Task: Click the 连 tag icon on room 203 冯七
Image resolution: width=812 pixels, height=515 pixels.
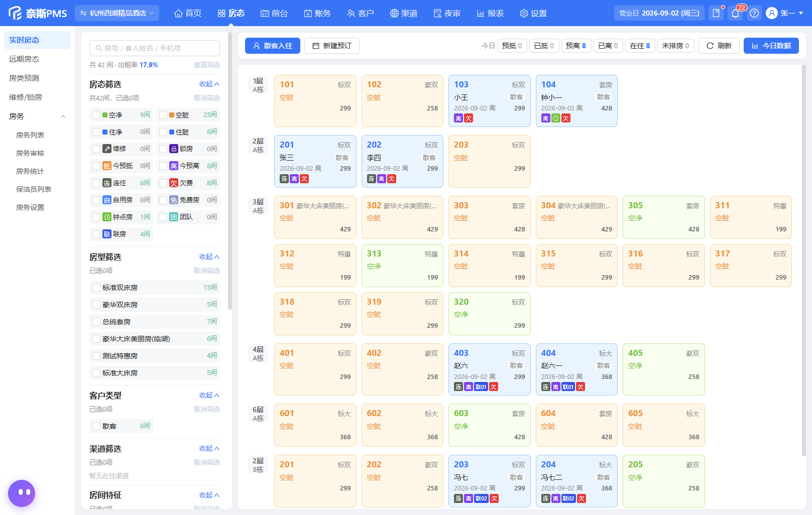Action: point(458,498)
